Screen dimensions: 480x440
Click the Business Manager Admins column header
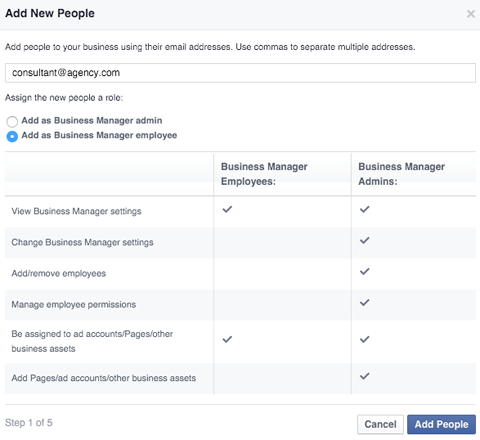pos(401,174)
